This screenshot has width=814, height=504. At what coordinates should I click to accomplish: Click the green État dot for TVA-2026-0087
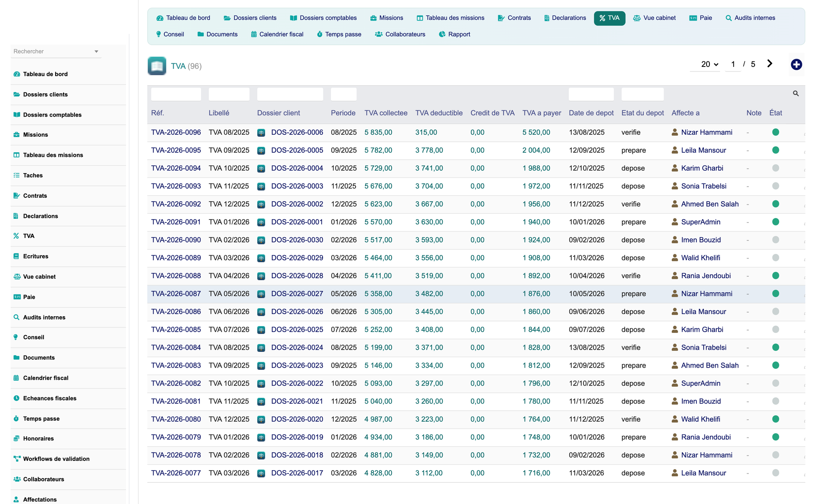(x=776, y=294)
